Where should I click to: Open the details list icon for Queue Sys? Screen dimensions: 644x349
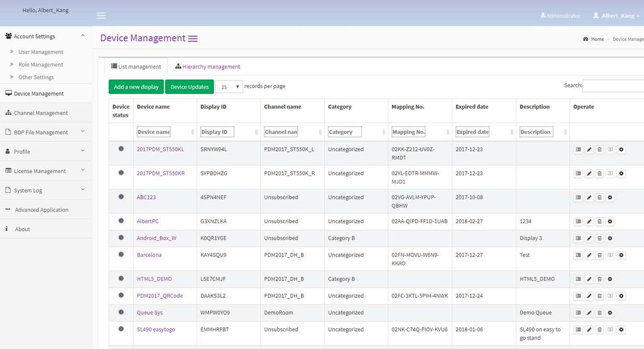coord(579,313)
